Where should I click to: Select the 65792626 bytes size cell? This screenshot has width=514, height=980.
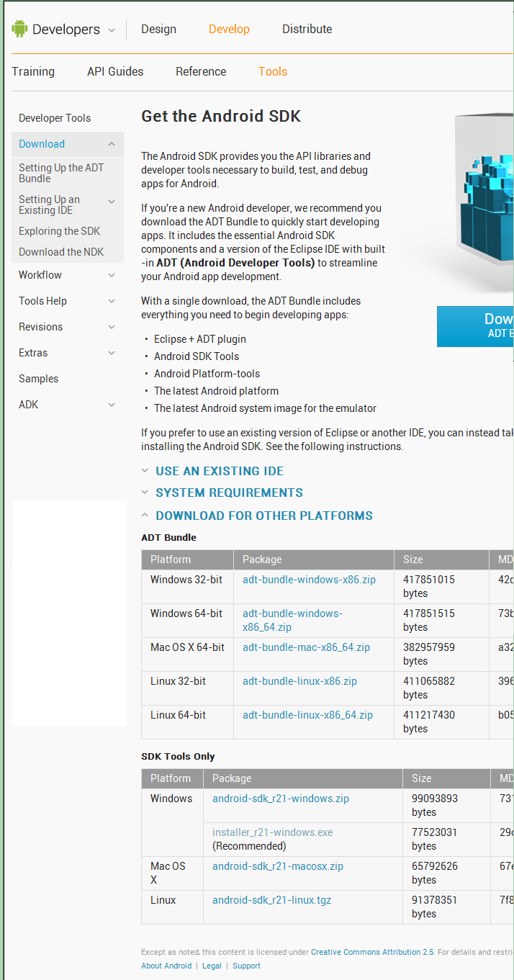(x=446, y=873)
